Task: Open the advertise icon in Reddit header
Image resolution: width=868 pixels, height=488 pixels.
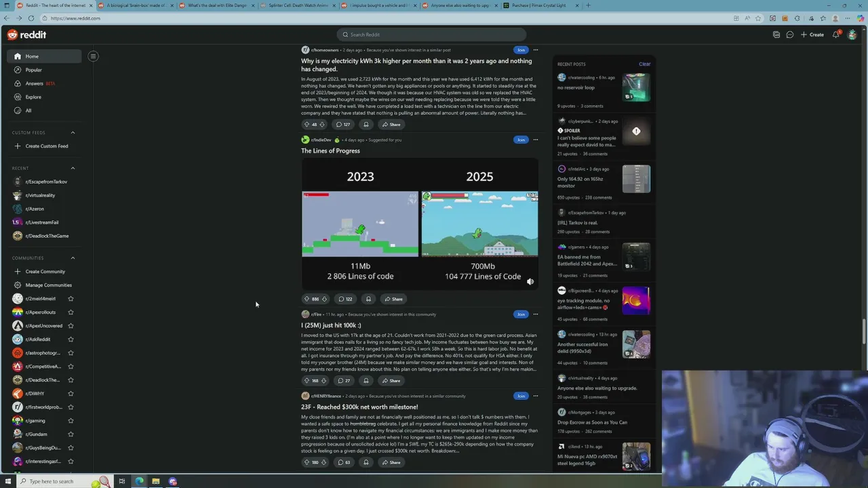Action: coord(776,35)
